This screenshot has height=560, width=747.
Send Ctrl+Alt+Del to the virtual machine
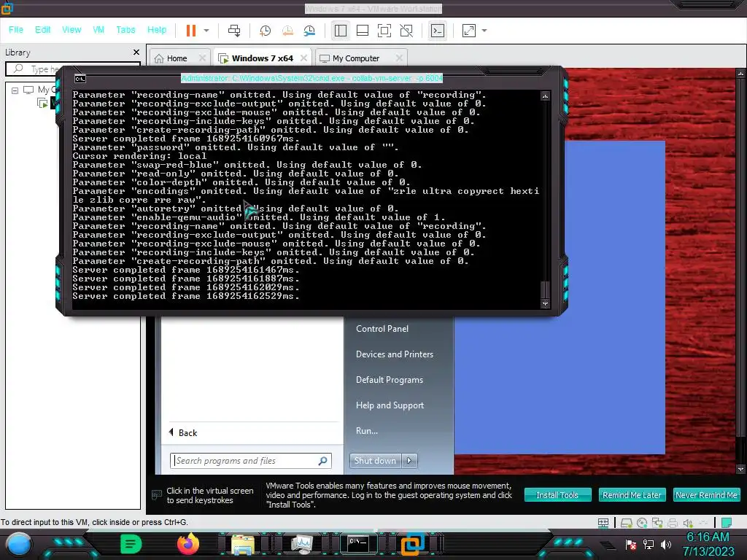(234, 31)
